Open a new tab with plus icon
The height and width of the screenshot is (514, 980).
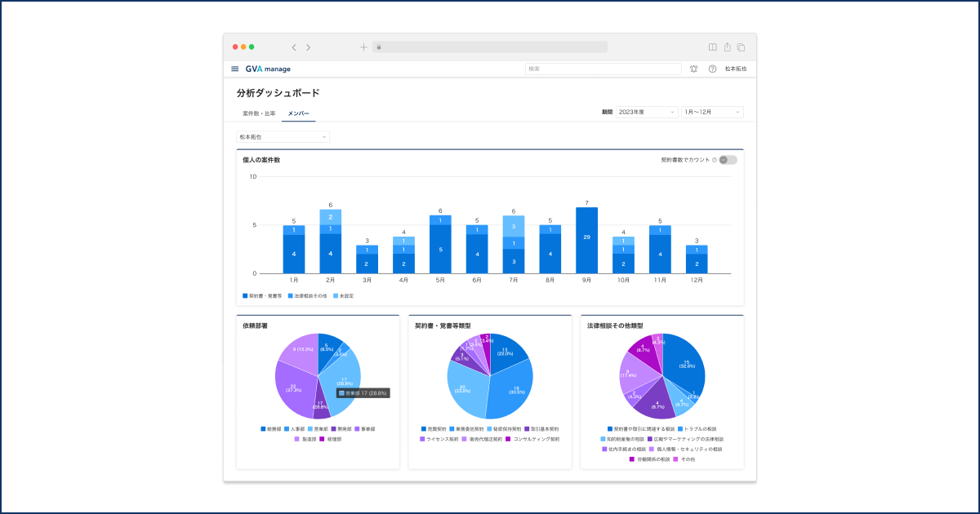363,47
